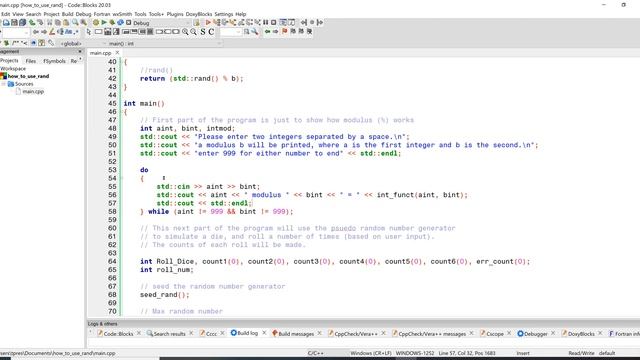Show more Management tabs using the arrow
The width and height of the screenshot is (640, 360).
pyautogui.click(x=80, y=60)
